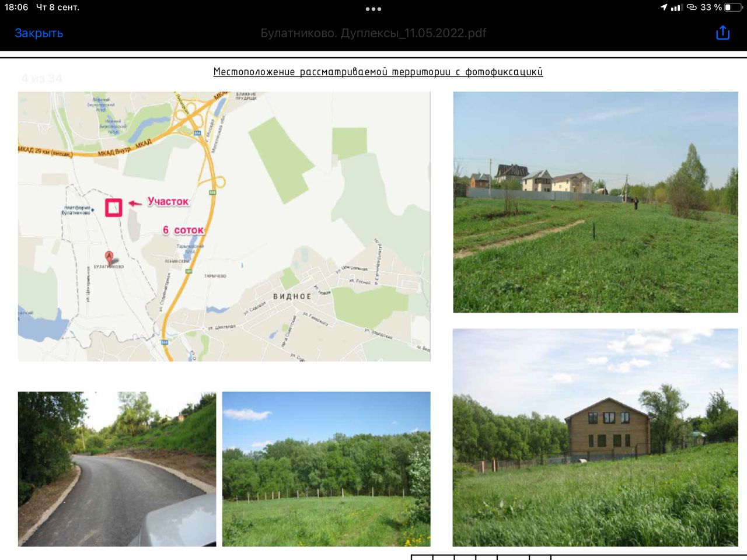
Task: Click the red square plot marker
Action: pyautogui.click(x=113, y=207)
